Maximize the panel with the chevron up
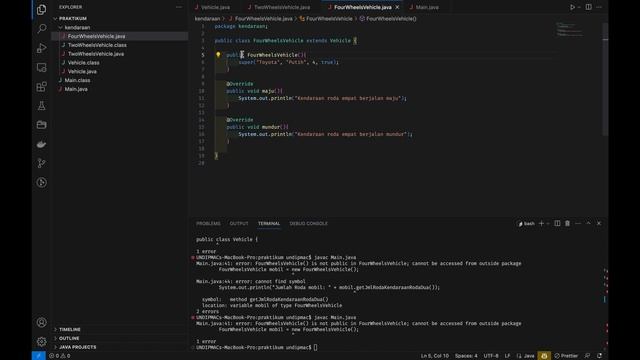Viewport: 640px width, 360px height. coord(588,223)
